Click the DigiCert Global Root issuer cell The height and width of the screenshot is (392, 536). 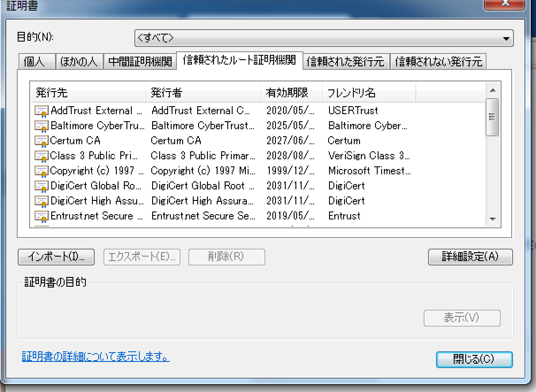coord(203,186)
